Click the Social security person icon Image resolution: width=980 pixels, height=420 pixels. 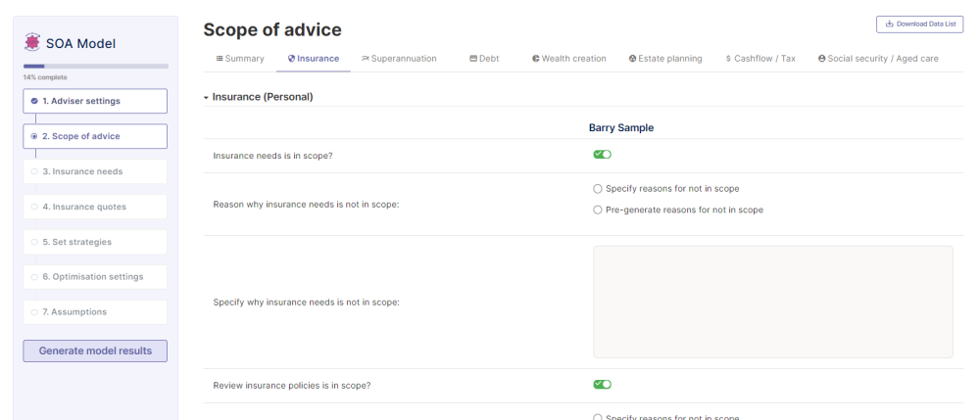(821, 59)
